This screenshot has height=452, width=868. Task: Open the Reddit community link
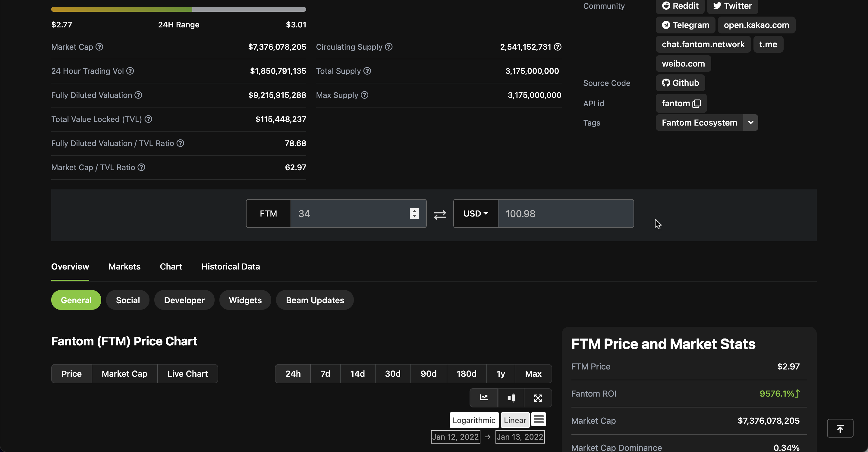click(680, 6)
